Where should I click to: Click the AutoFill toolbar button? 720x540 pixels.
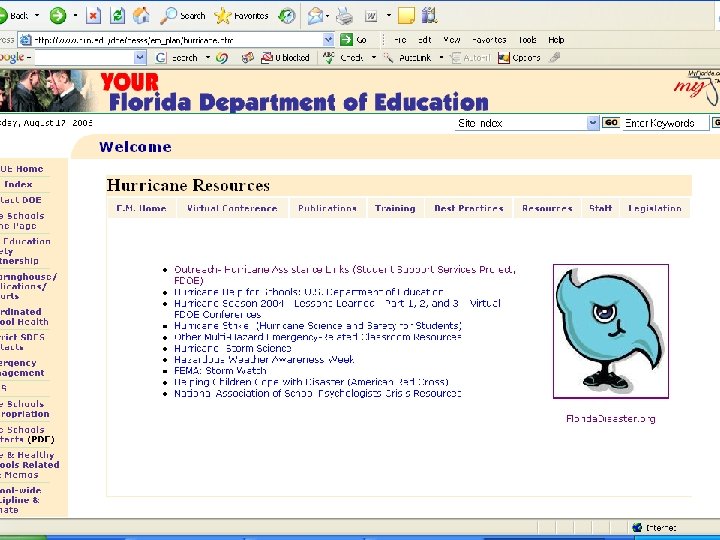(x=471, y=58)
